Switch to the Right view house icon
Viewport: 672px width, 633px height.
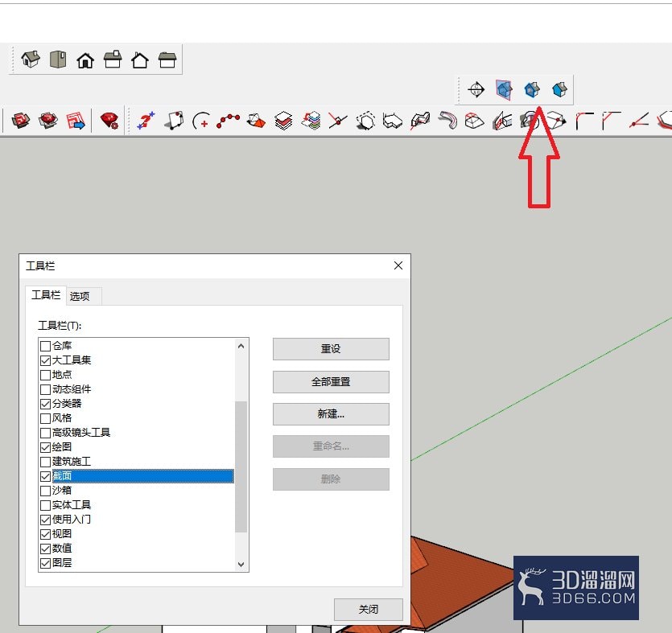pyautogui.click(x=113, y=59)
